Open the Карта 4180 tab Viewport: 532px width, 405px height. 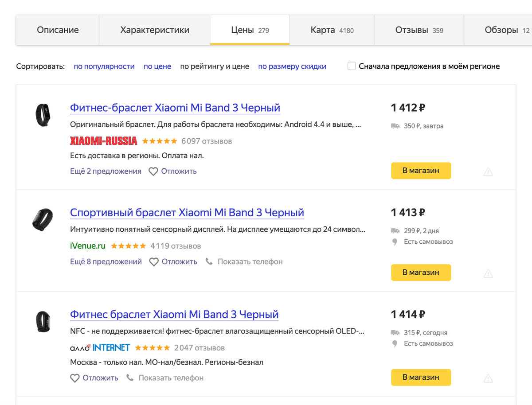point(332,30)
